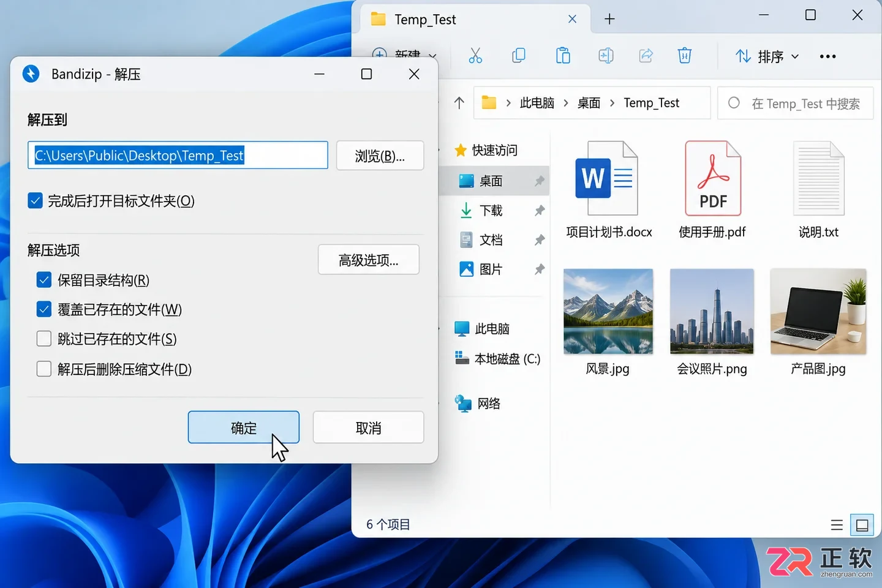
Task: Select the 风景.jpg thumbnail
Action: (608, 312)
